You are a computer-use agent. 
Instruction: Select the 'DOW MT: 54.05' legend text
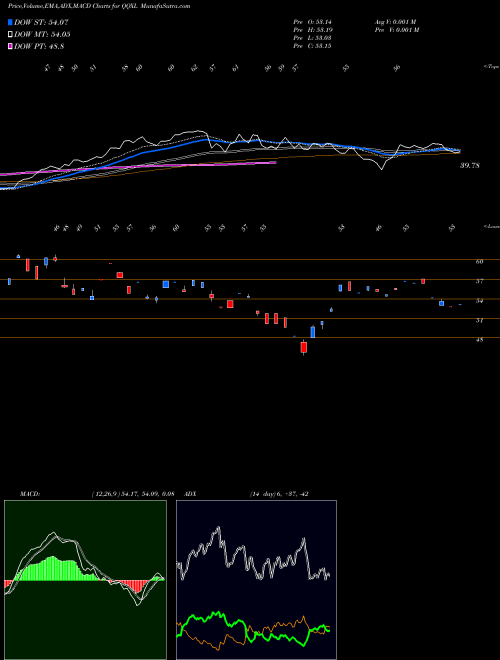tap(42, 35)
